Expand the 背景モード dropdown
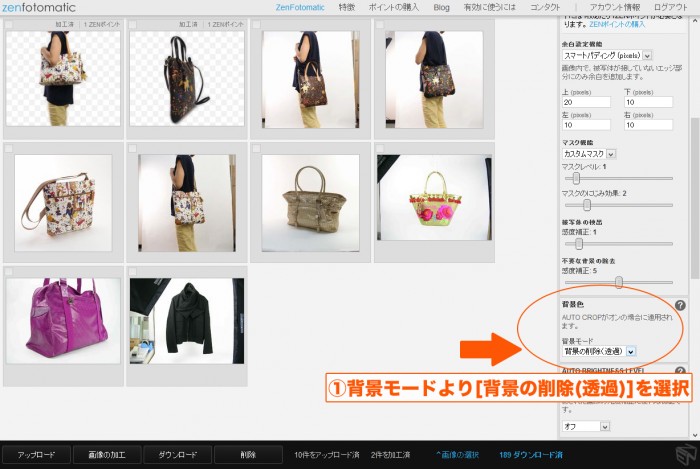This screenshot has height=469, width=700. [599, 352]
